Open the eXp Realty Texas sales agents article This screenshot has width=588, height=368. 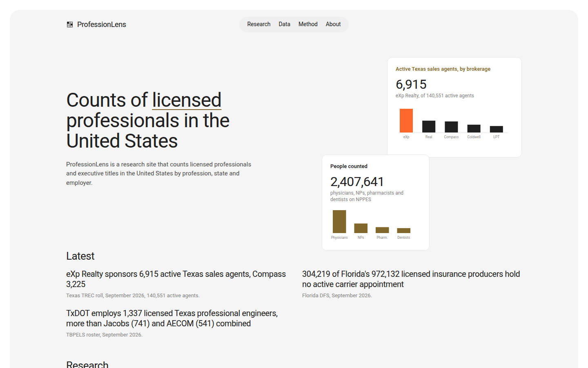(176, 279)
